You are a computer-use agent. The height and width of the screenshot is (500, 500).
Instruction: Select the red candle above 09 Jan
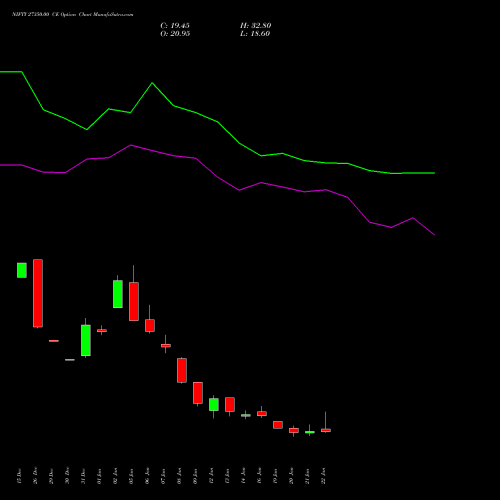pos(198,393)
